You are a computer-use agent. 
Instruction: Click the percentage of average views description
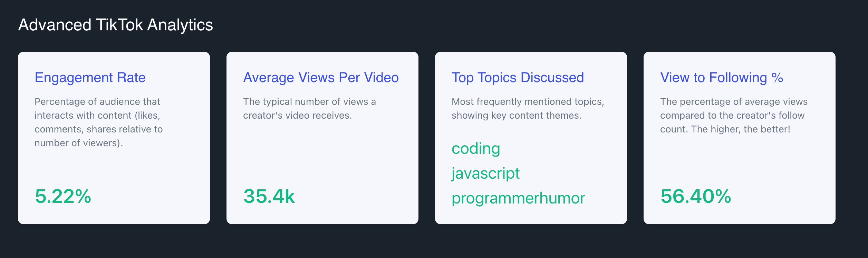click(x=734, y=115)
